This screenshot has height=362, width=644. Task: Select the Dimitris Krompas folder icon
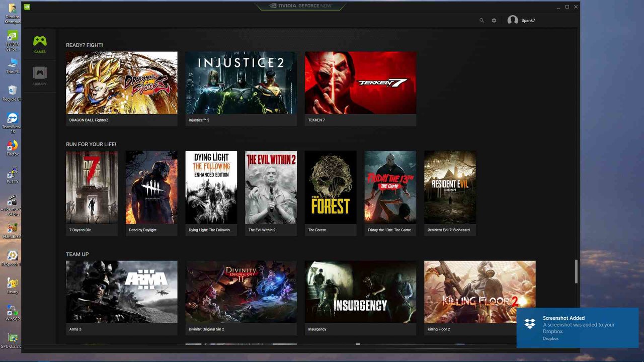coord(12,14)
